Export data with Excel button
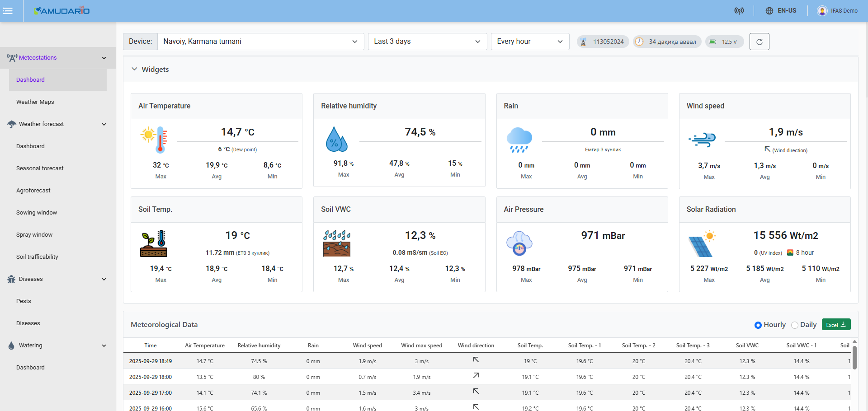 [x=836, y=325]
